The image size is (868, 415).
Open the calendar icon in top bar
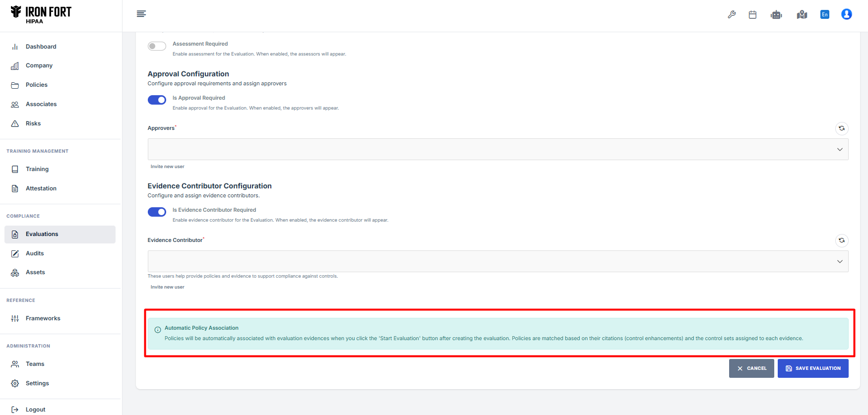click(752, 14)
